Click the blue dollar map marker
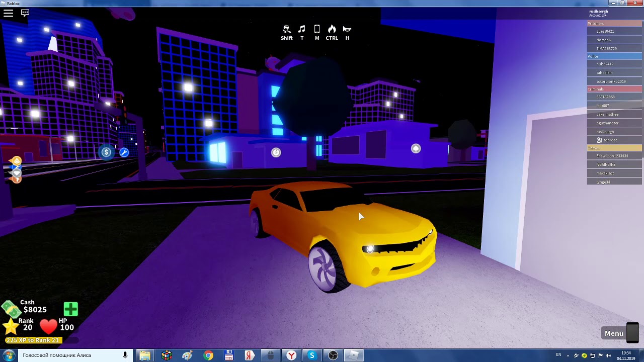 (106, 152)
